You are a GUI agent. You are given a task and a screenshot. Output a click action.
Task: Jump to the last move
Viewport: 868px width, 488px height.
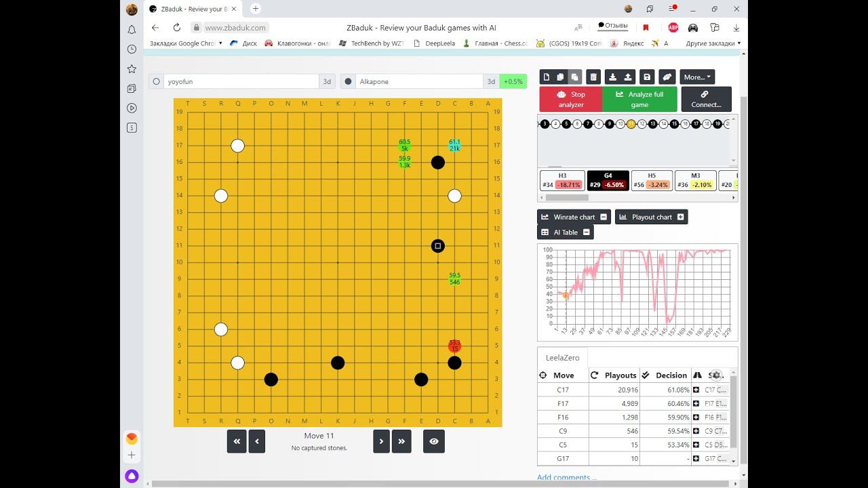click(x=401, y=441)
